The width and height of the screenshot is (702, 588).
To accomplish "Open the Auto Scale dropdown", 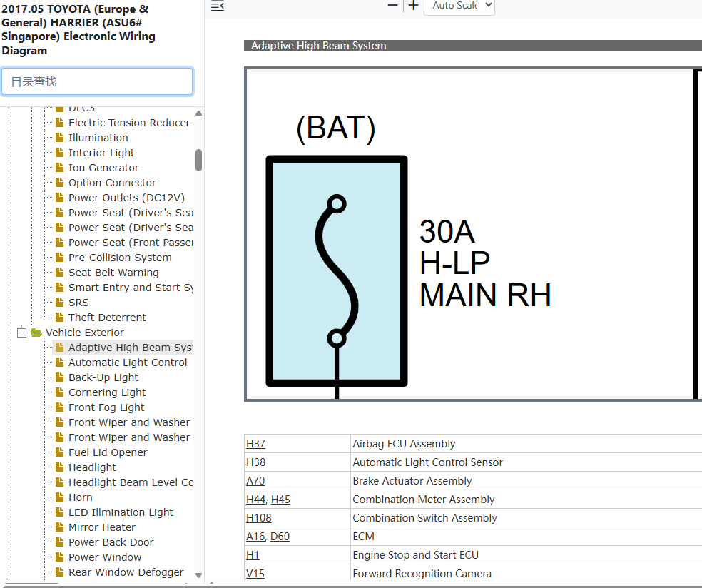I will (x=459, y=6).
